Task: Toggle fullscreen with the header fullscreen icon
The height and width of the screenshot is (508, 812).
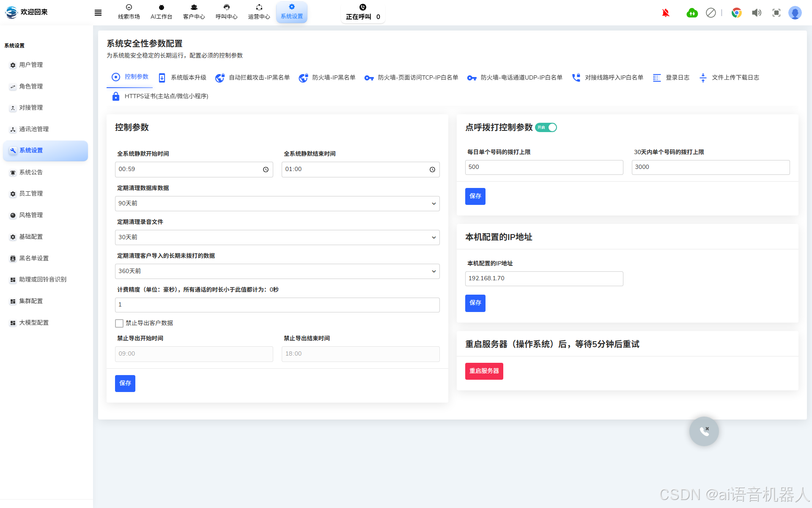Action: pos(776,13)
